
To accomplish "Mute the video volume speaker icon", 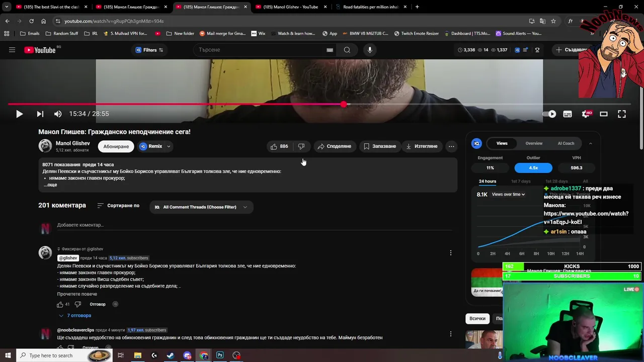I will pos(58,114).
